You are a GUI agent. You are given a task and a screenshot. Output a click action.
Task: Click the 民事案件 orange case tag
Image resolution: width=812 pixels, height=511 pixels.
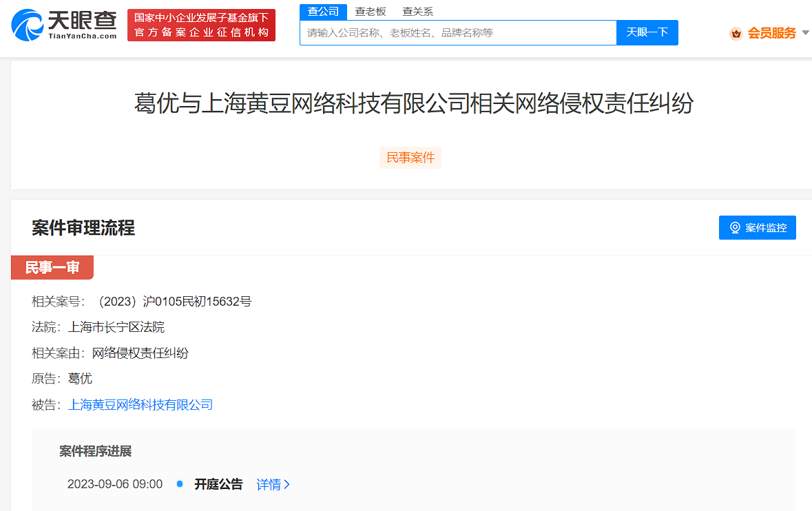point(410,158)
